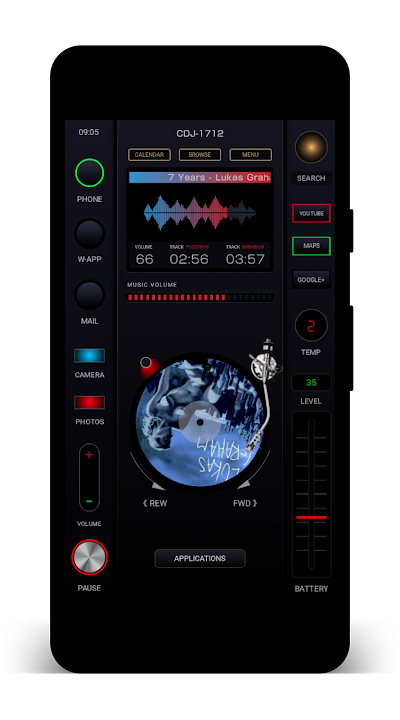Open Photos with the red button

coord(89,402)
